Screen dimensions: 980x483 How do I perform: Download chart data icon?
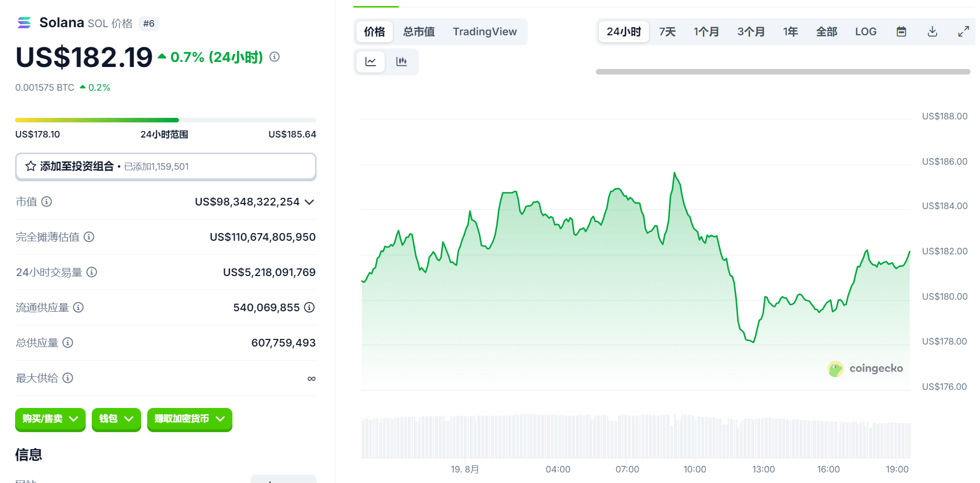[x=933, y=32]
